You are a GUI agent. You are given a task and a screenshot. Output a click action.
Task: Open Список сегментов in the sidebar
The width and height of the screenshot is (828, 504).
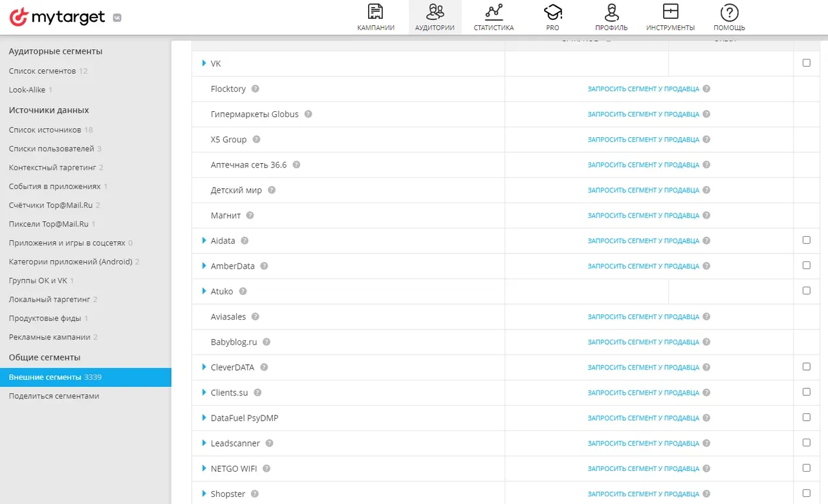[42, 71]
